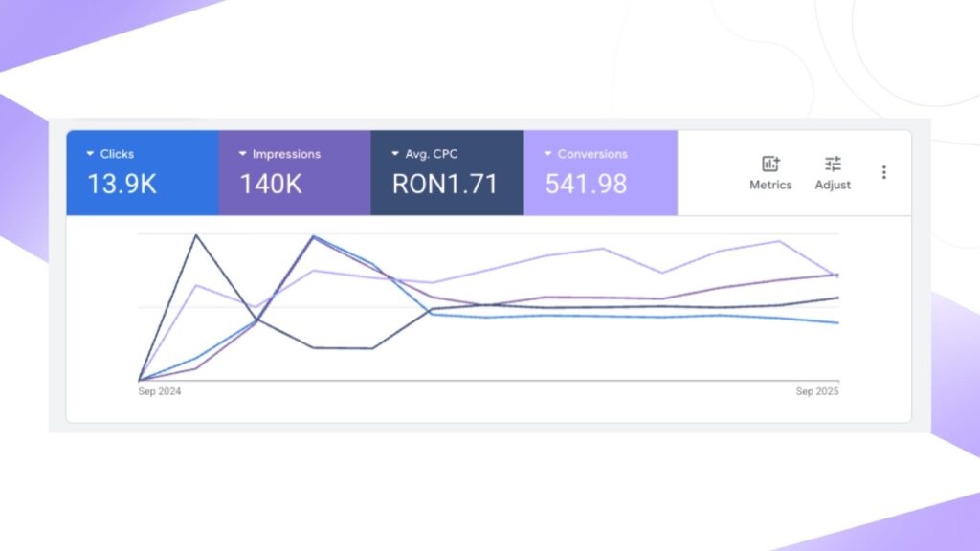Click the RON1.71 average CPC value
This screenshot has width=980, height=551.
pyautogui.click(x=445, y=185)
